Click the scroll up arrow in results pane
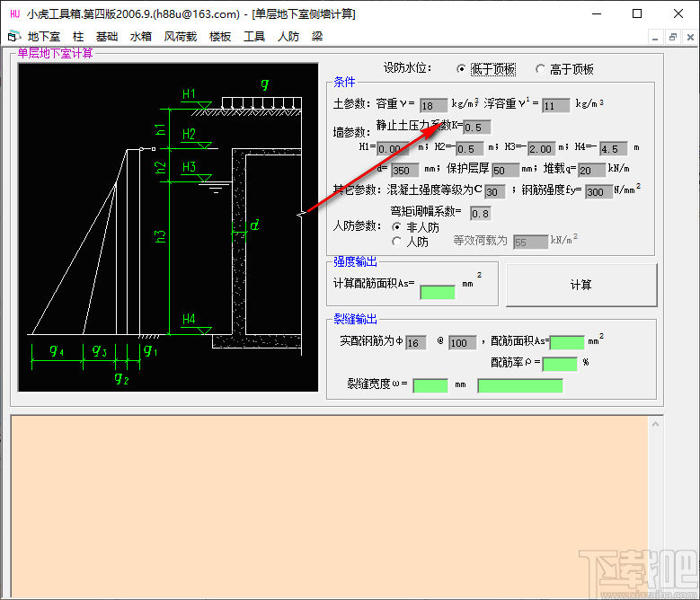 tap(655, 424)
